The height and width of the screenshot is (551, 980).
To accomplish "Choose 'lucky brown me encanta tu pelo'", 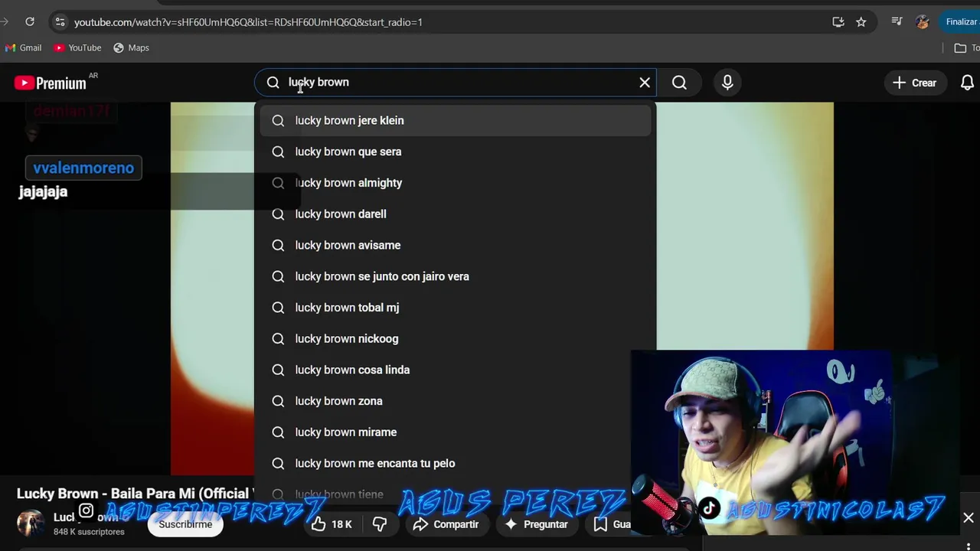I will pos(456,463).
